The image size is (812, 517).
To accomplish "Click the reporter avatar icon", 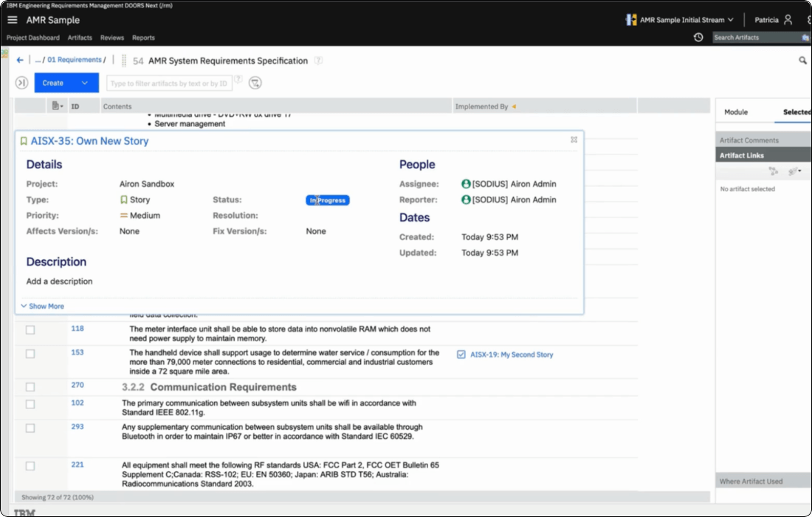I will pos(466,199).
